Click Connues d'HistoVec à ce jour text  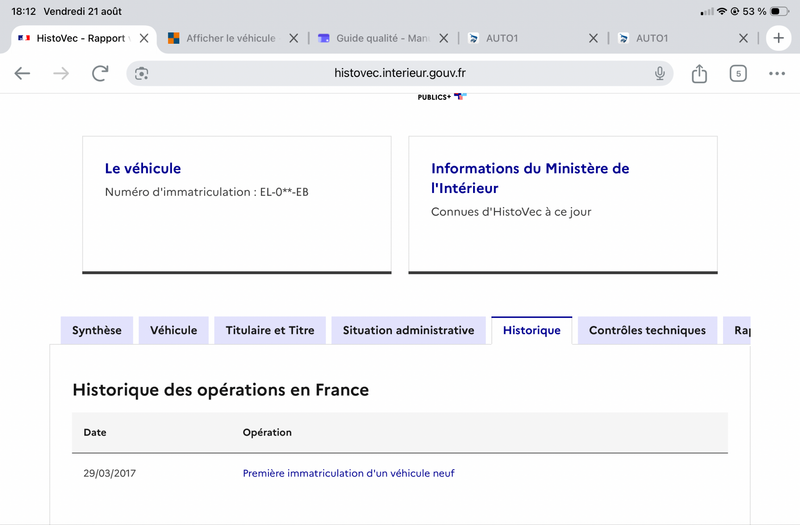[511, 212]
